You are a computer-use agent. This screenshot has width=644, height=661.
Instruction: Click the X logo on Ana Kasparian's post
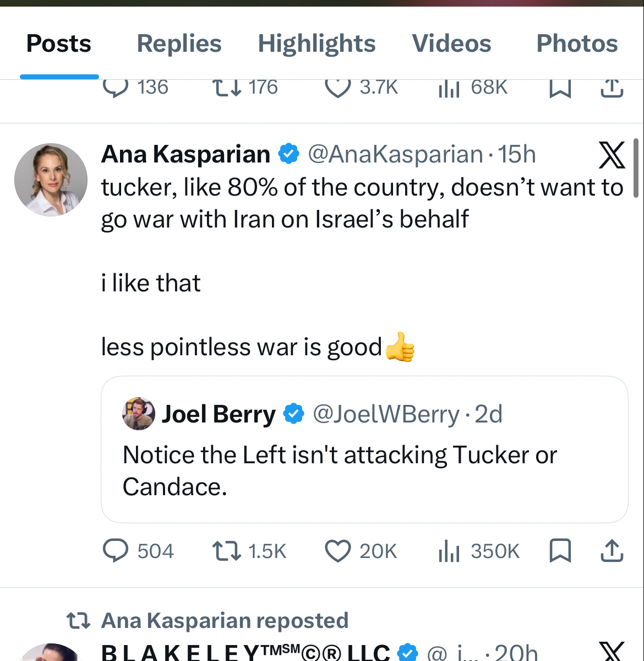click(x=612, y=155)
